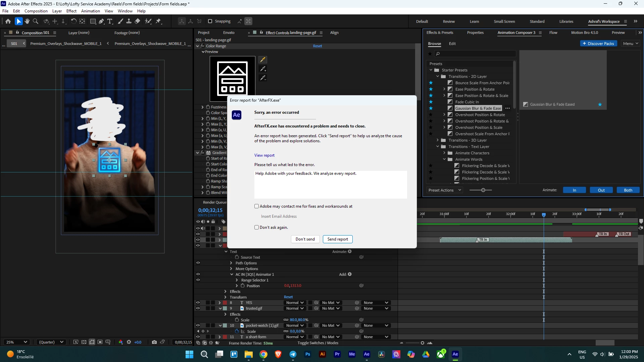Expand Transitions - 3D Layer folder

point(438,140)
